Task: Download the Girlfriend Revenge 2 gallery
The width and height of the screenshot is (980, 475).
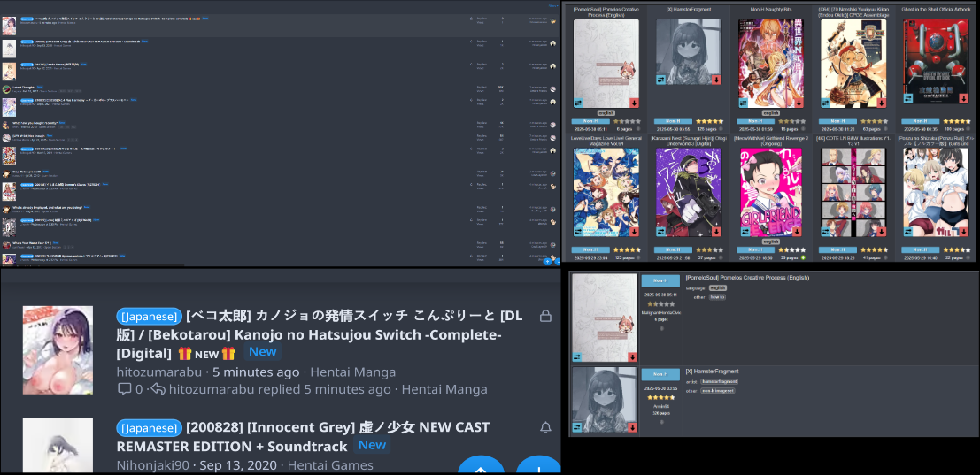Action: pyautogui.click(x=799, y=232)
